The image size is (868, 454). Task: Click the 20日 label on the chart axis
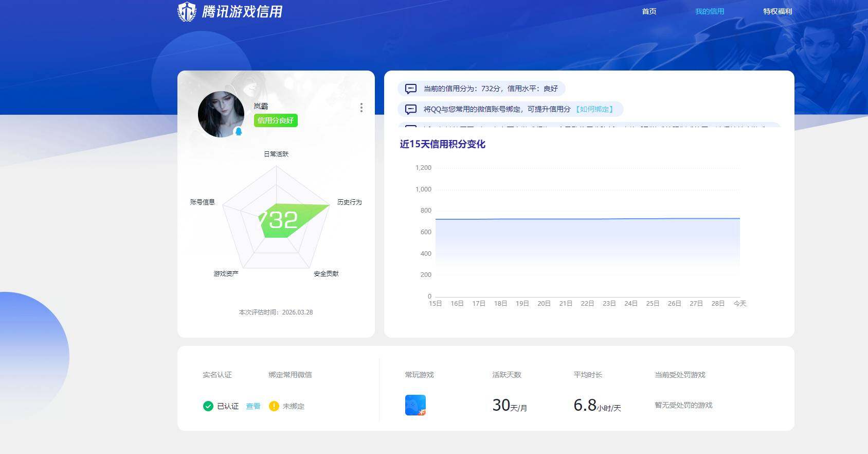coord(544,304)
